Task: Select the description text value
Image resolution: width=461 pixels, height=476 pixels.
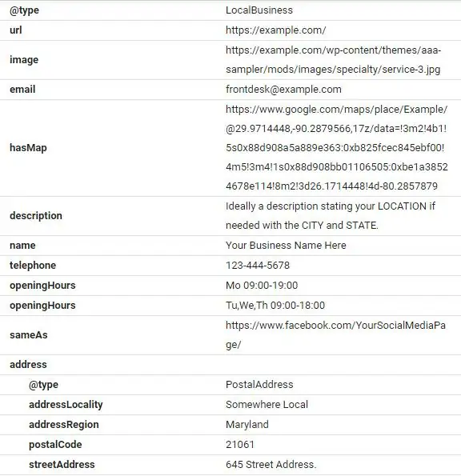Action: tap(331, 215)
